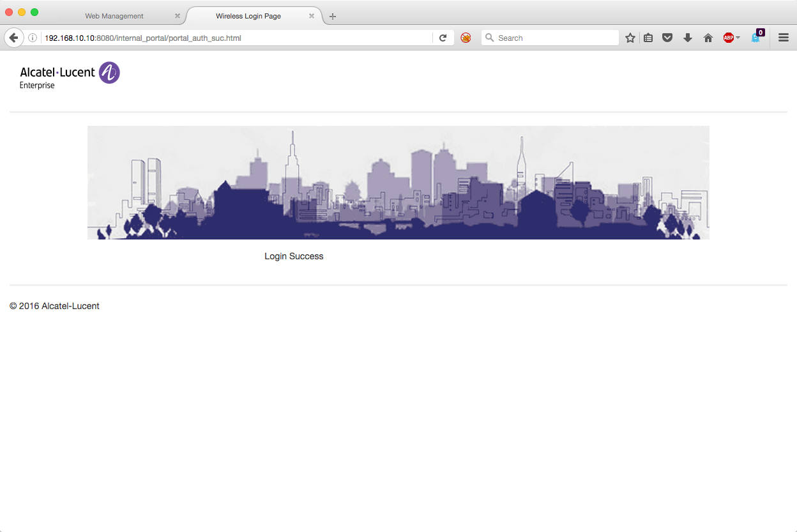
Task: Click the Alcatel-Lucent Enterprise logo
Action: (70, 75)
